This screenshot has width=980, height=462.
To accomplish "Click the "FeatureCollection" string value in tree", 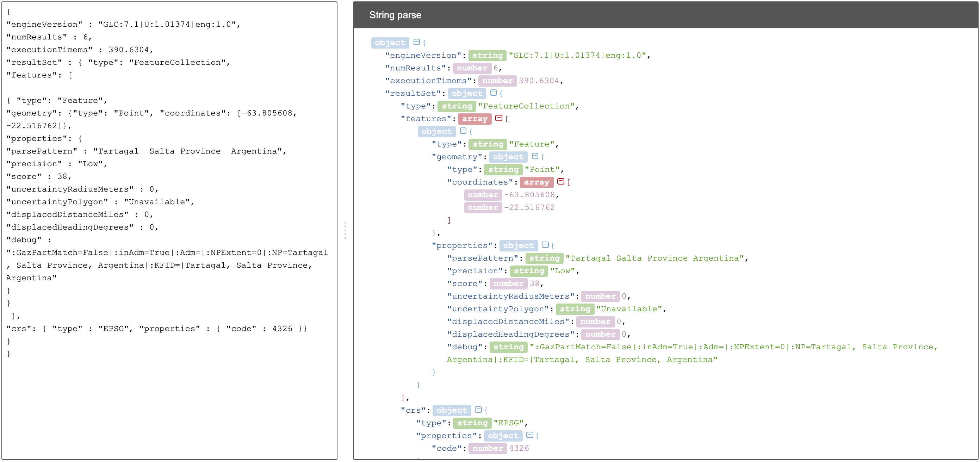I will coord(527,106).
